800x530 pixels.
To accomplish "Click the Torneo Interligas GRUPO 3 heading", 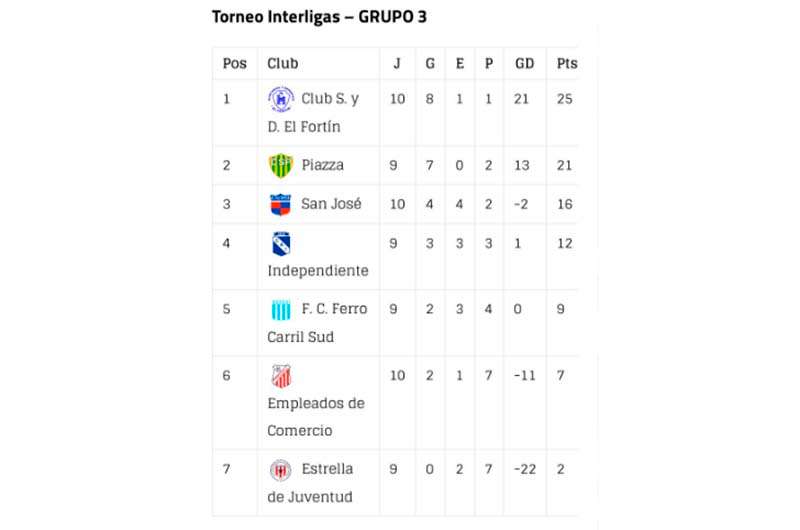I will point(319,17).
